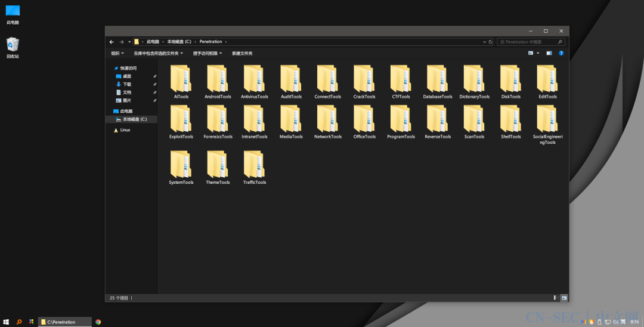Click the ConnectTools folder

(328, 82)
